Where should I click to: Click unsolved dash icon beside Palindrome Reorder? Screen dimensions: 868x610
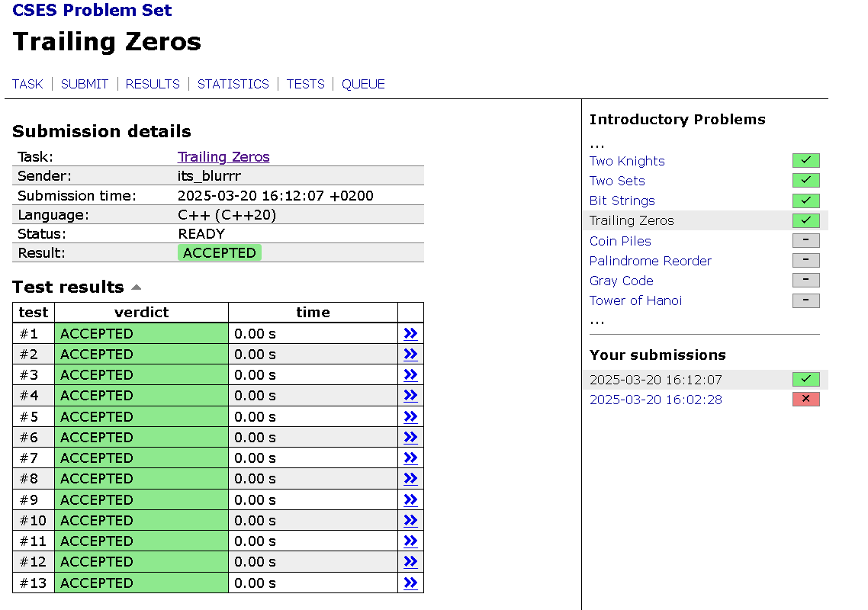coord(806,260)
